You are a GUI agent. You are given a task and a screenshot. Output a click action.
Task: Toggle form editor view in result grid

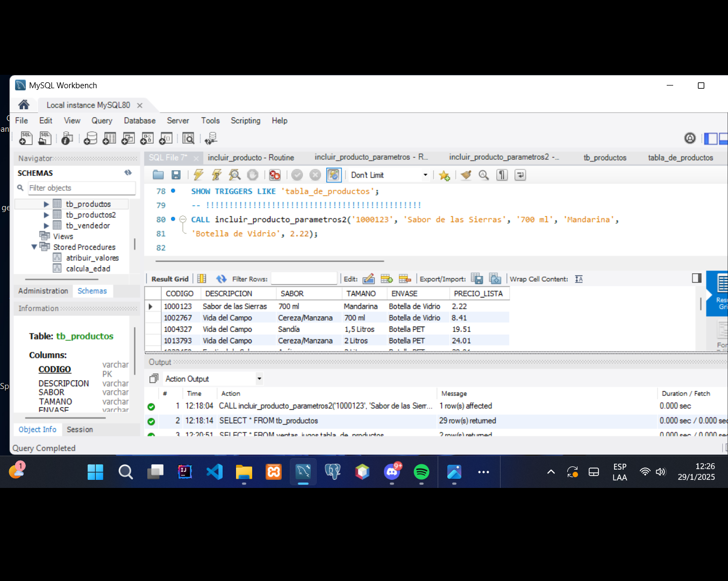(202, 279)
